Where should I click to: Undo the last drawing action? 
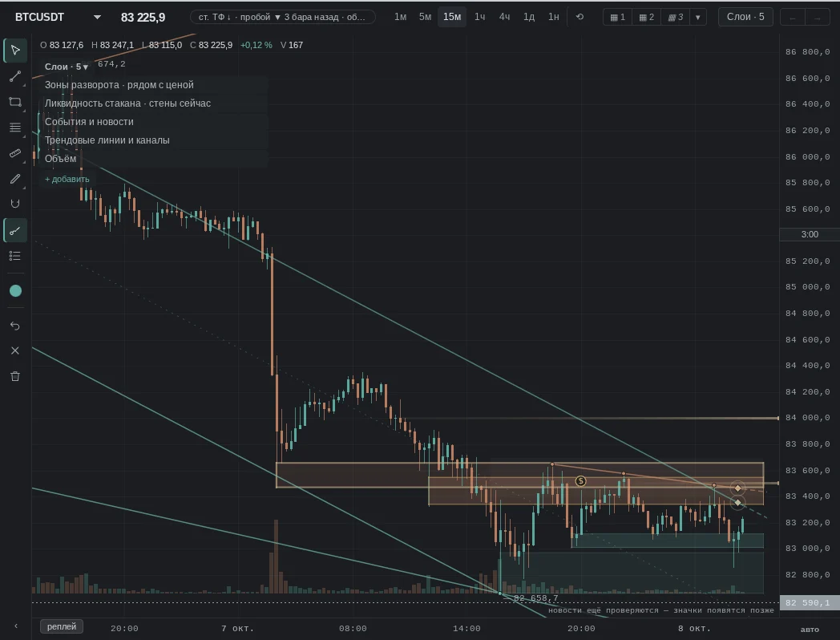point(15,326)
